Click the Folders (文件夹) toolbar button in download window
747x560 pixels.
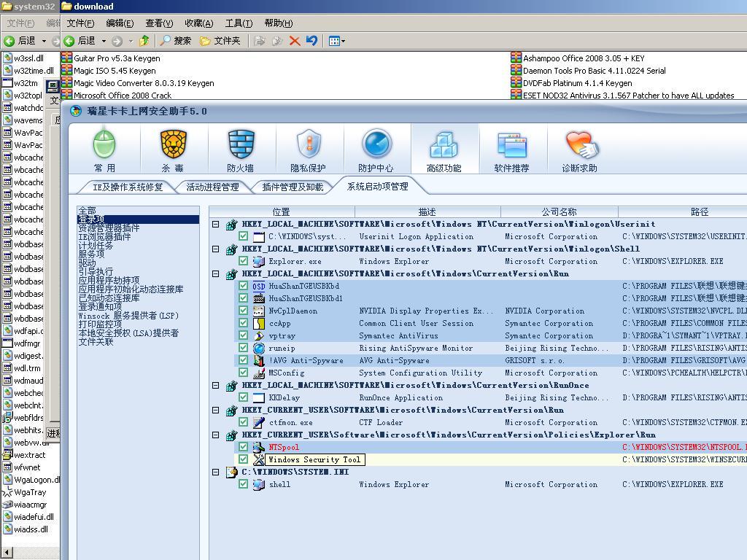220,41
